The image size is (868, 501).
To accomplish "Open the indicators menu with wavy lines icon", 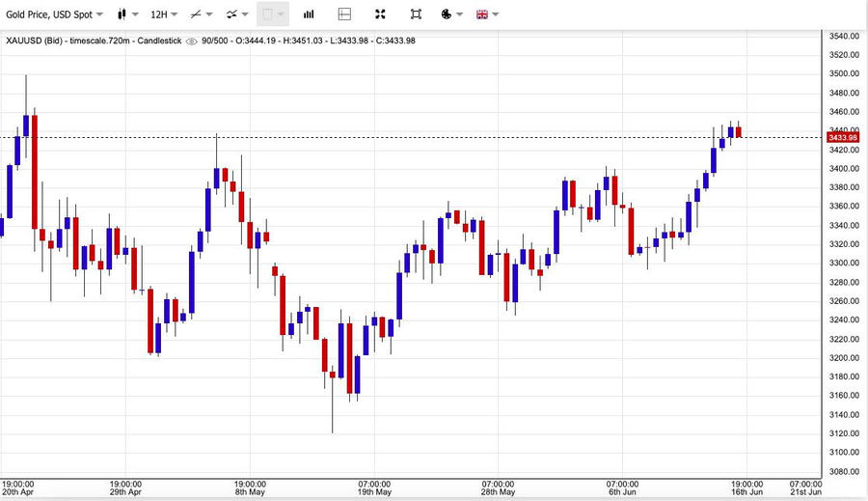I will 236,14.
